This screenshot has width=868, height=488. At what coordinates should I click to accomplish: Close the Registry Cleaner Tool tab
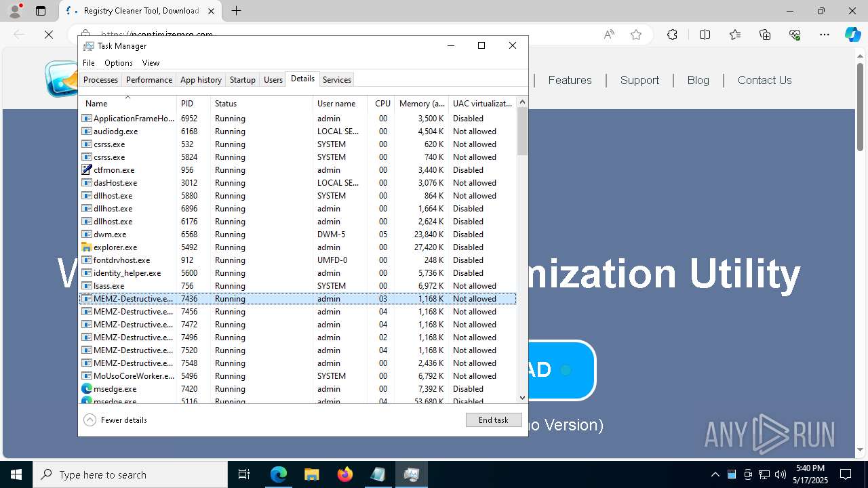tap(211, 11)
